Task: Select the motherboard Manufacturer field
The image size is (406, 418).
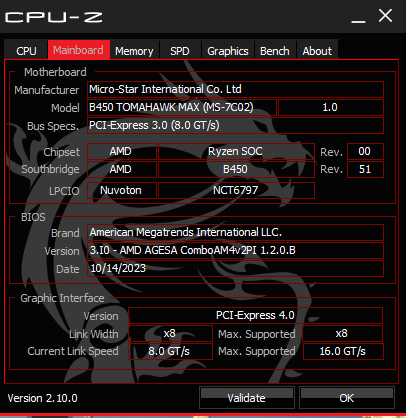Action: click(235, 89)
